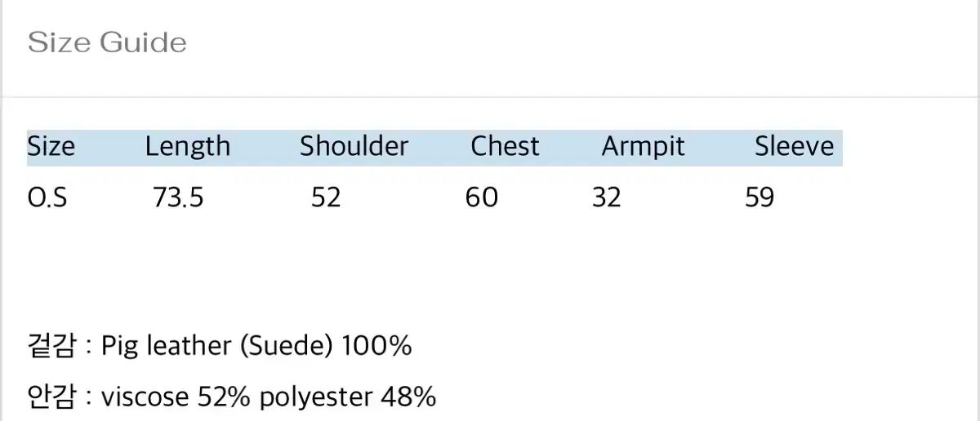The height and width of the screenshot is (421, 980).
Task: Click the 73.5 length value
Action: tap(178, 197)
